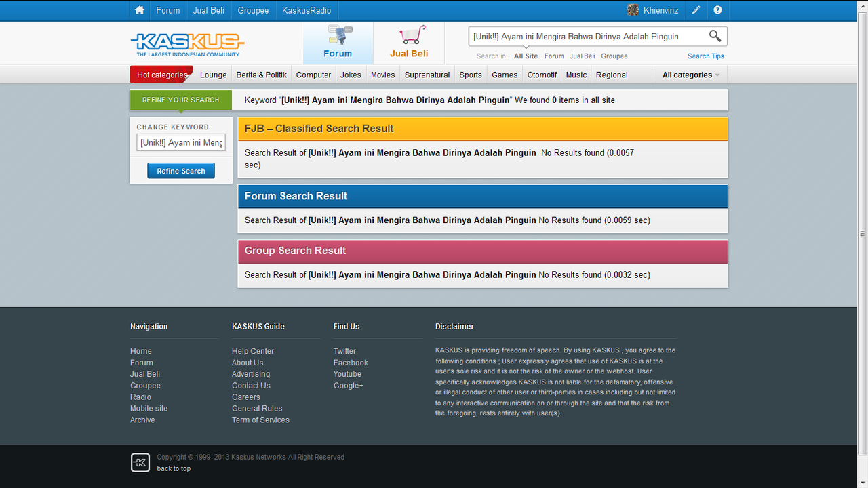Click Khienvinz user avatar
This screenshot has height=488, width=868.
[633, 10]
